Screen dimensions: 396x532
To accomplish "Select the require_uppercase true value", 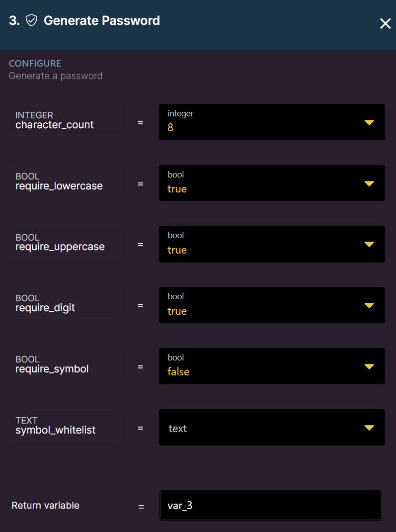I will (177, 250).
